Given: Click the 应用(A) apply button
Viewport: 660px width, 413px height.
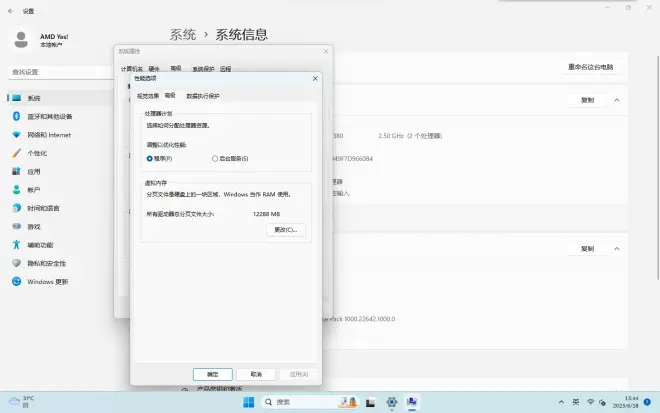Looking at the screenshot, I should coord(299,374).
